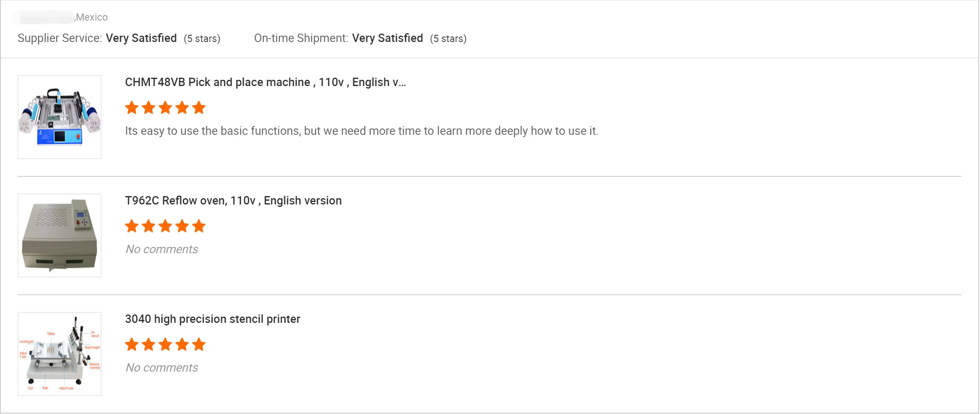Open the T962C Reflow oven product link
Screen dimensions: 980x414
tap(233, 201)
